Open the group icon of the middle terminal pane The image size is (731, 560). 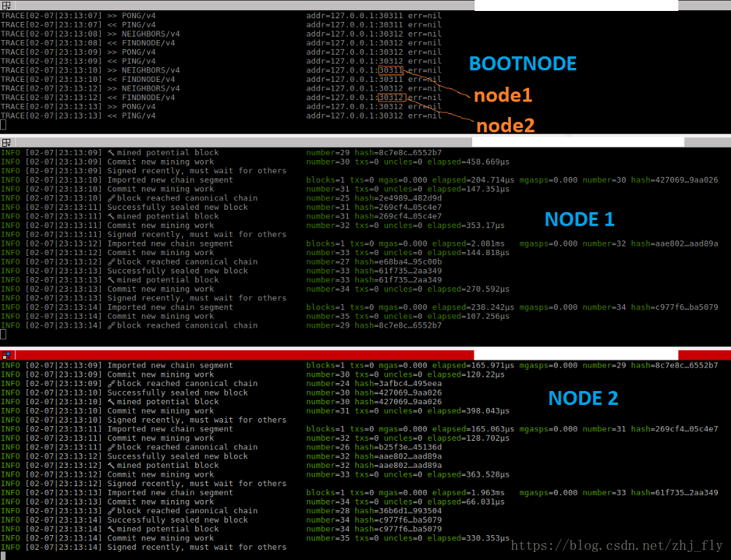tap(6, 143)
